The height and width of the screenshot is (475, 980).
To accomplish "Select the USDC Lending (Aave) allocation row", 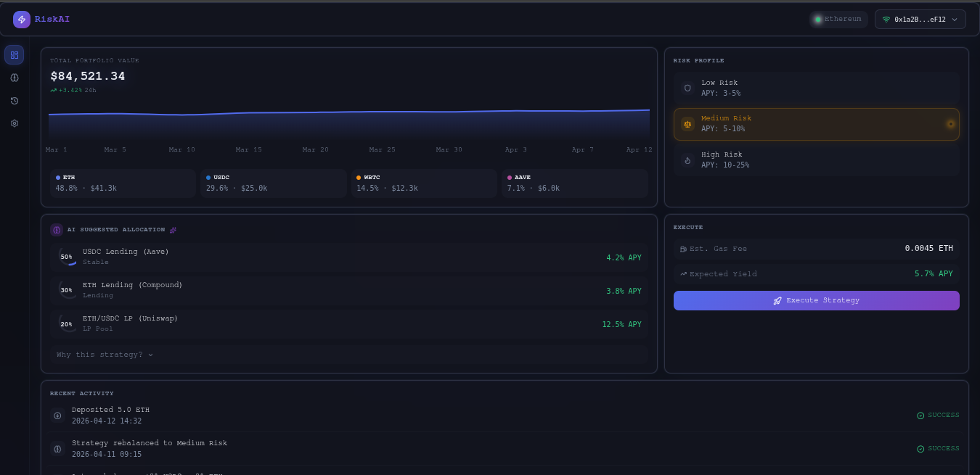I will click(350, 257).
